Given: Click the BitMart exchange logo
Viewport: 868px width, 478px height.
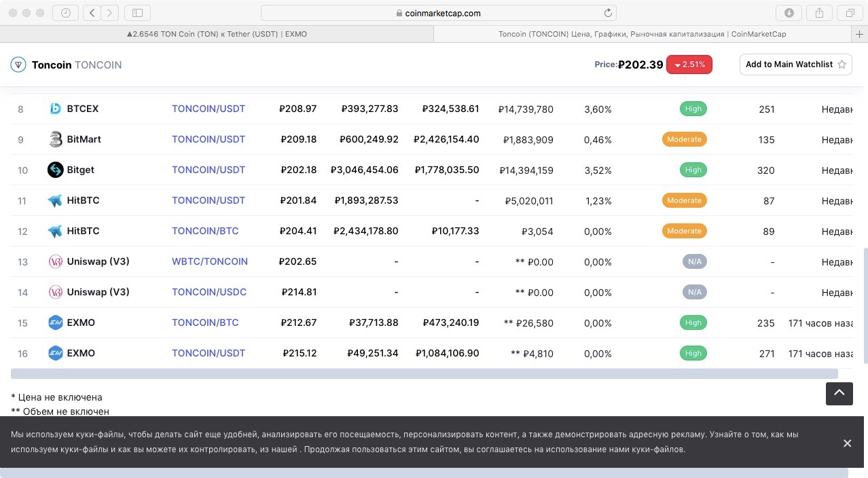Looking at the screenshot, I should 56,139.
